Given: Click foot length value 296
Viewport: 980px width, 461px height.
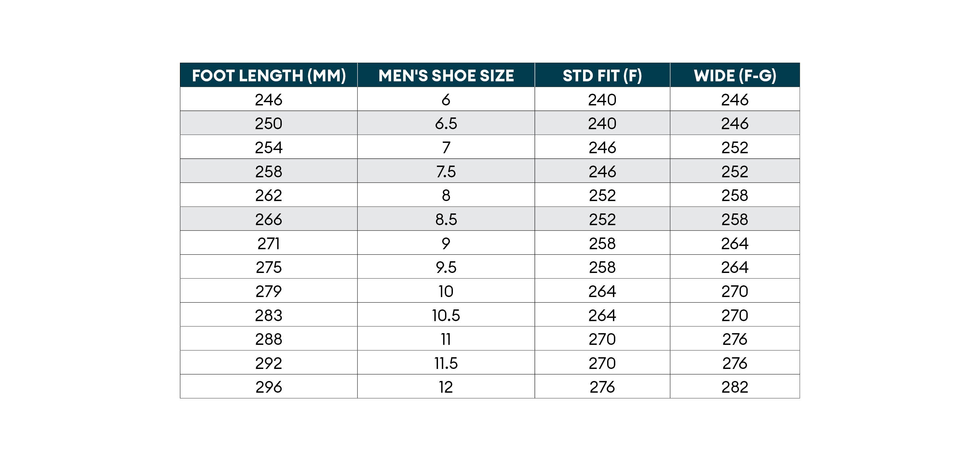Looking at the screenshot, I should (x=268, y=387).
